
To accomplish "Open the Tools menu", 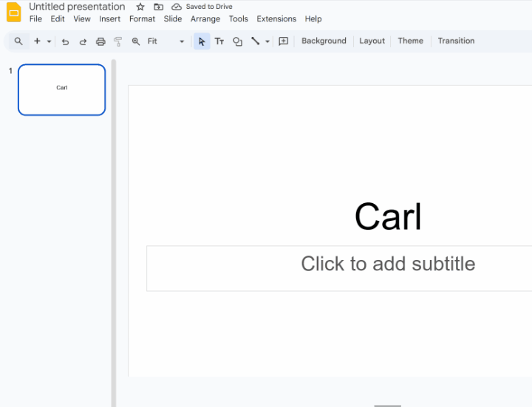I will pos(238,19).
